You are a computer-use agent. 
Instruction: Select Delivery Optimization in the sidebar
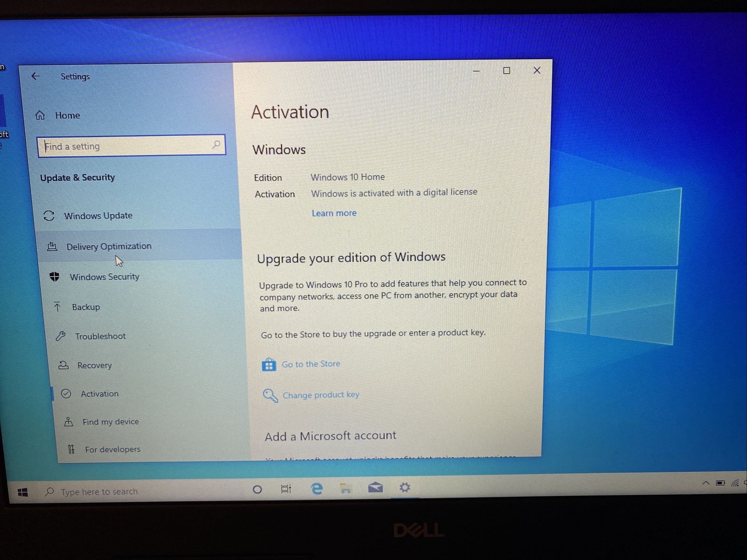pyautogui.click(x=140, y=246)
